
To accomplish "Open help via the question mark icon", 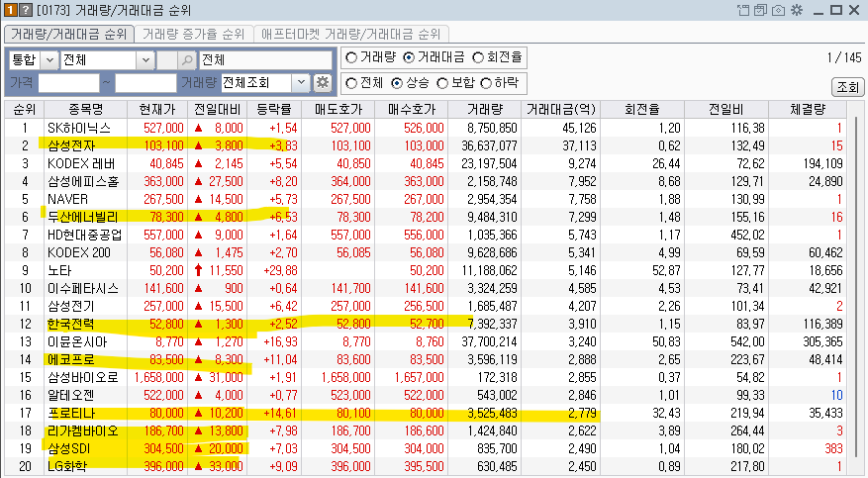I will [x=26, y=10].
